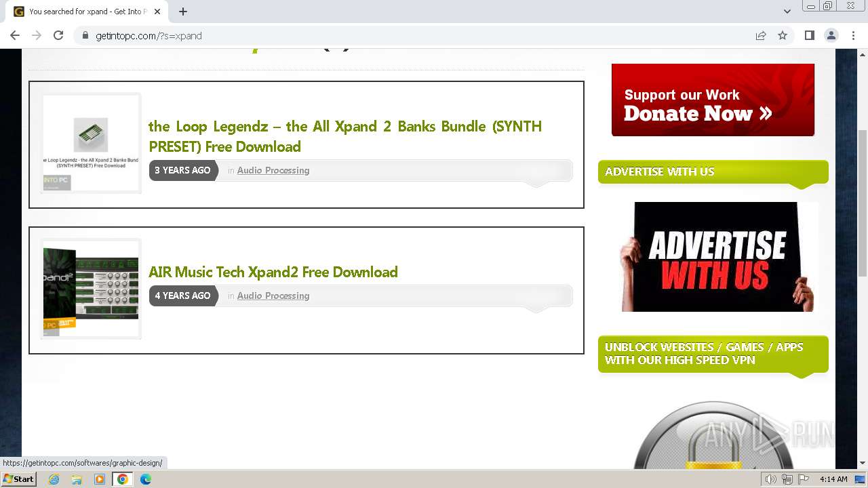Bookmark this page with the star icon

click(783, 36)
